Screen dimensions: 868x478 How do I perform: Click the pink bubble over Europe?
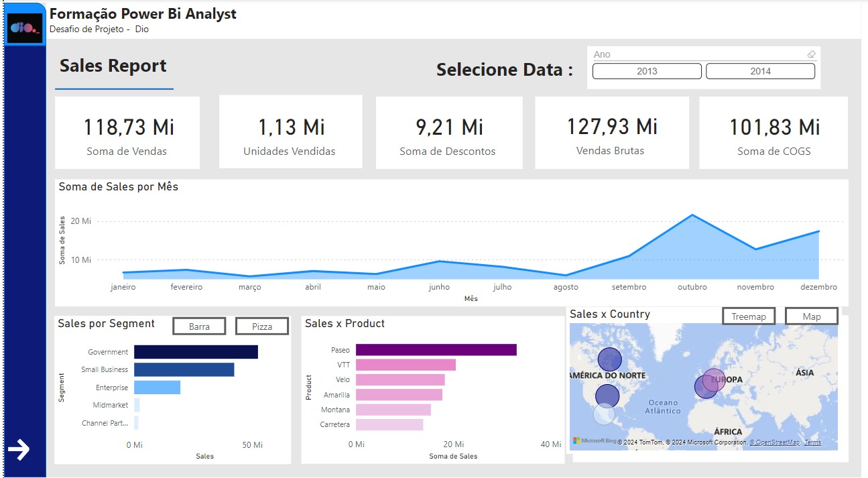715,379
